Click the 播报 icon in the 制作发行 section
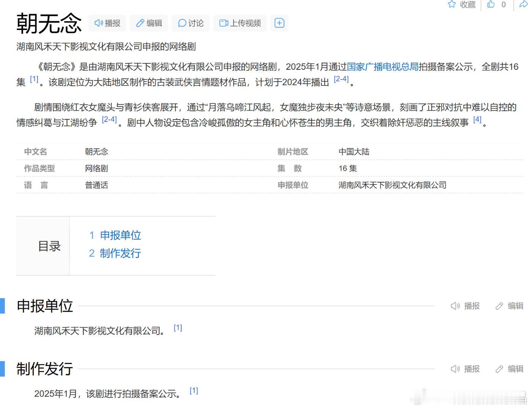 pos(455,369)
